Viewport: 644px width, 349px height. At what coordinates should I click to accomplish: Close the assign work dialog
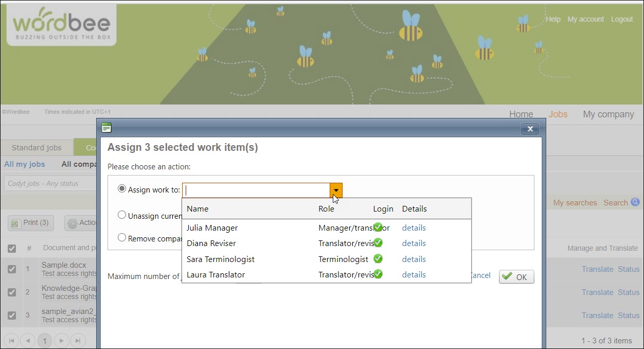coord(529,129)
